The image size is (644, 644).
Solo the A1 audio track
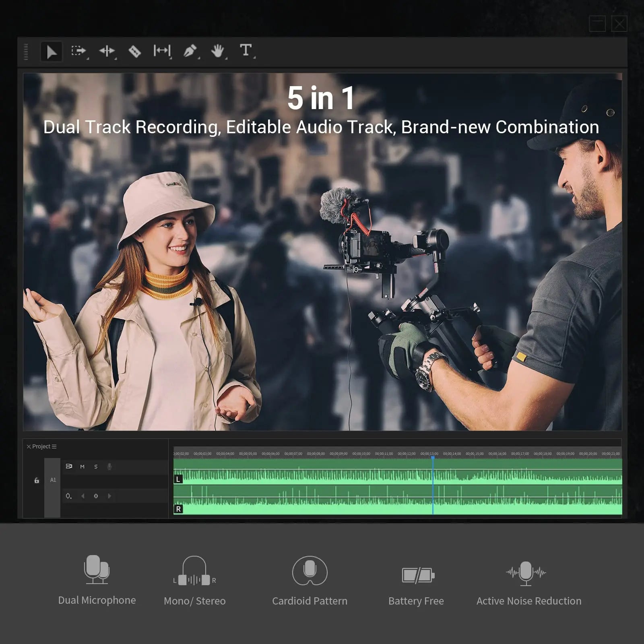(96, 467)
